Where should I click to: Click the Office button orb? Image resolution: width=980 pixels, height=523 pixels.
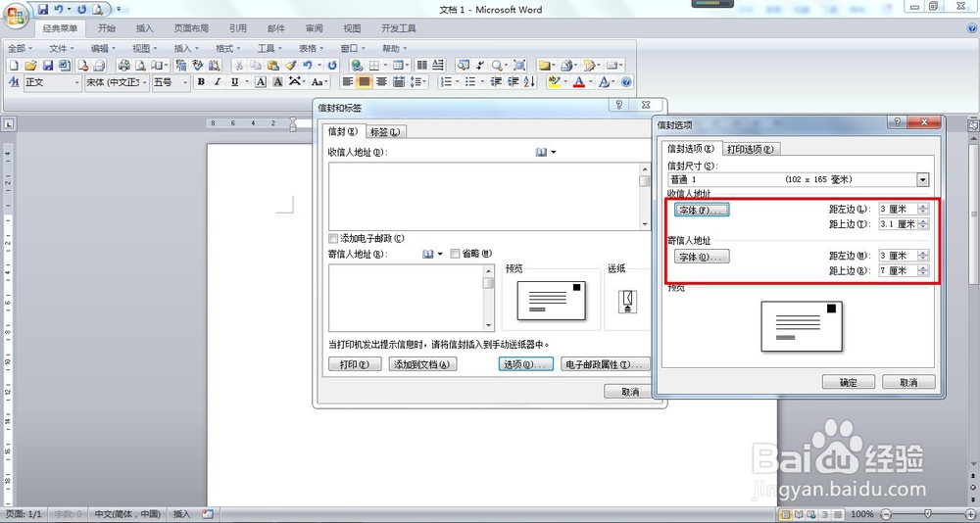(x=15, y=16)
